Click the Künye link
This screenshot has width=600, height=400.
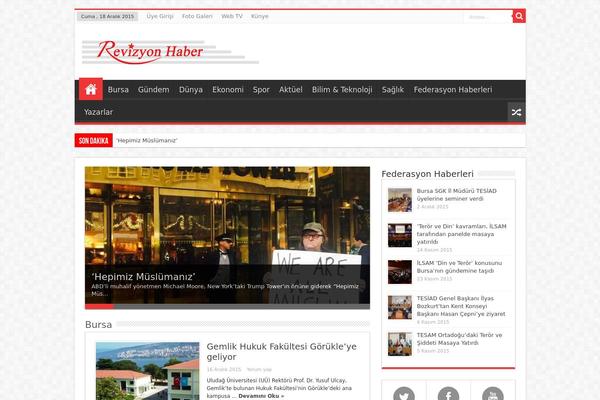coord(259,16)
